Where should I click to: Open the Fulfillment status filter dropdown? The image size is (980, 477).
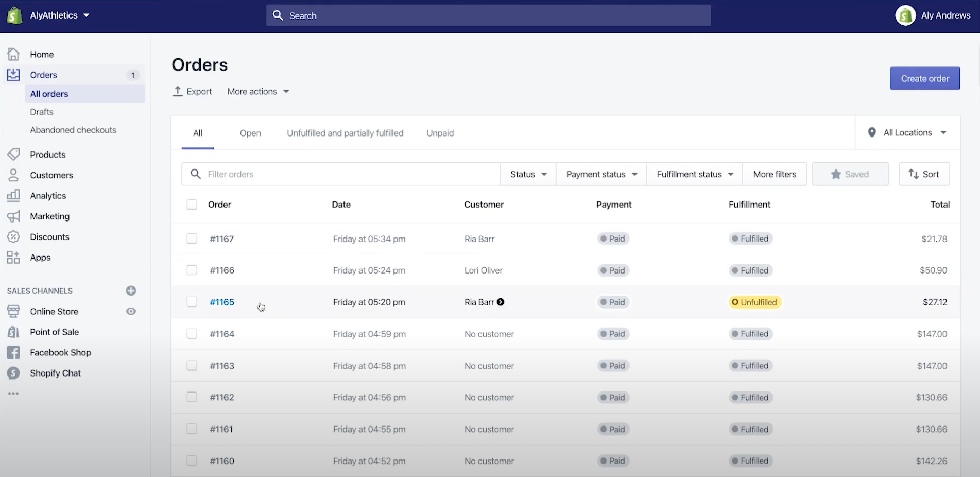695,174
